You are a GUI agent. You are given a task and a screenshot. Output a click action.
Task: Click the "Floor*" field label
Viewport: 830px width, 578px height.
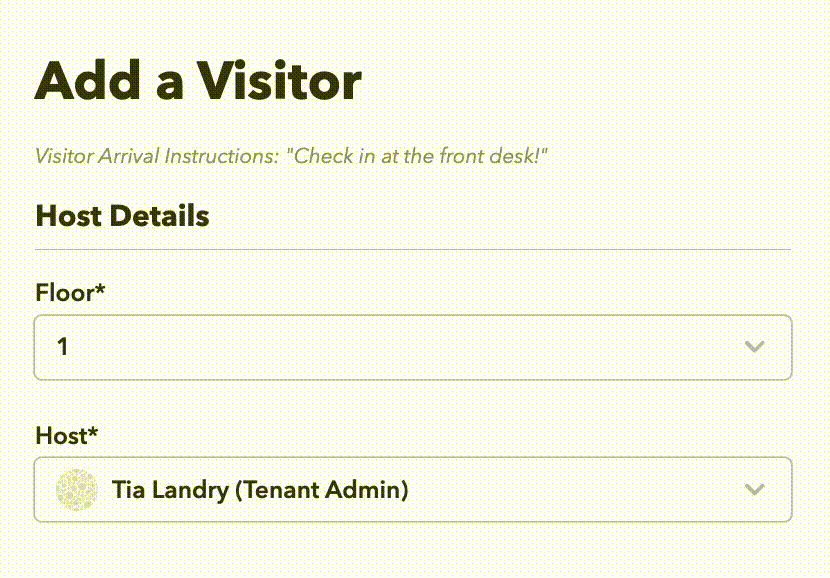(x=70, y=293)
